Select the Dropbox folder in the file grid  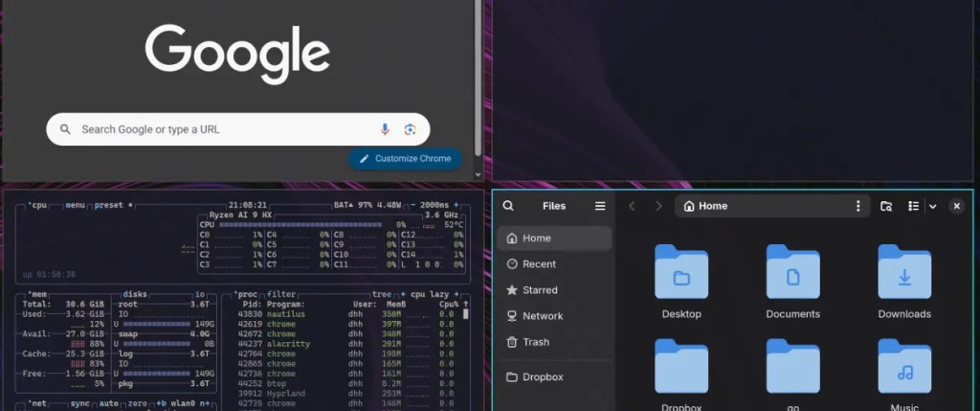point(681,366)
